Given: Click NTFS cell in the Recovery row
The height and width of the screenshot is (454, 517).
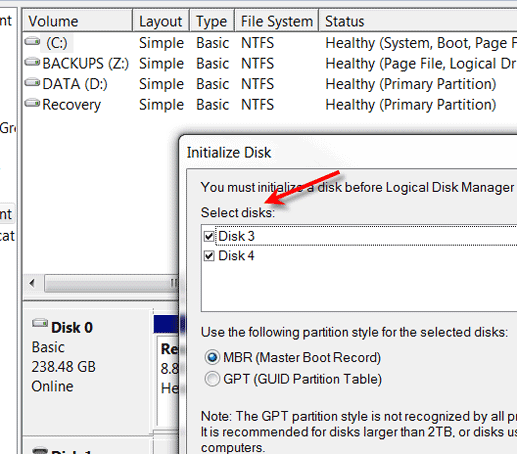Looking at the screenshot, I should point(257,105).
